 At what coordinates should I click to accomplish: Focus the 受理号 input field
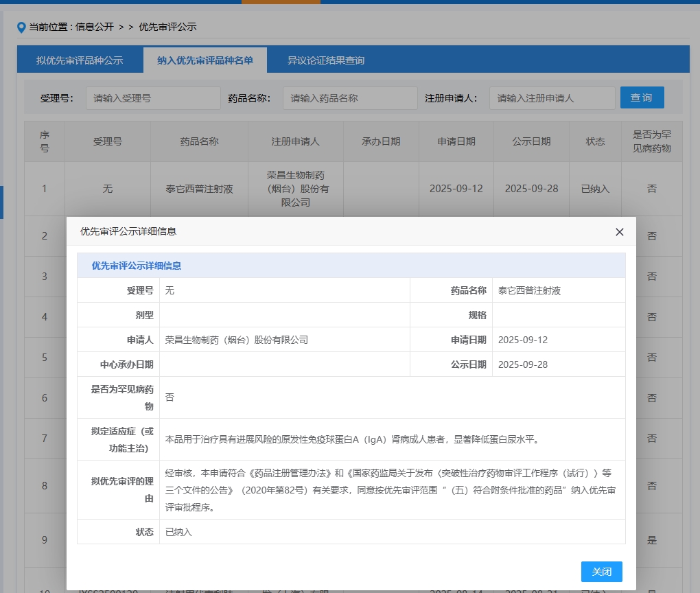click(x=153, y=98)
